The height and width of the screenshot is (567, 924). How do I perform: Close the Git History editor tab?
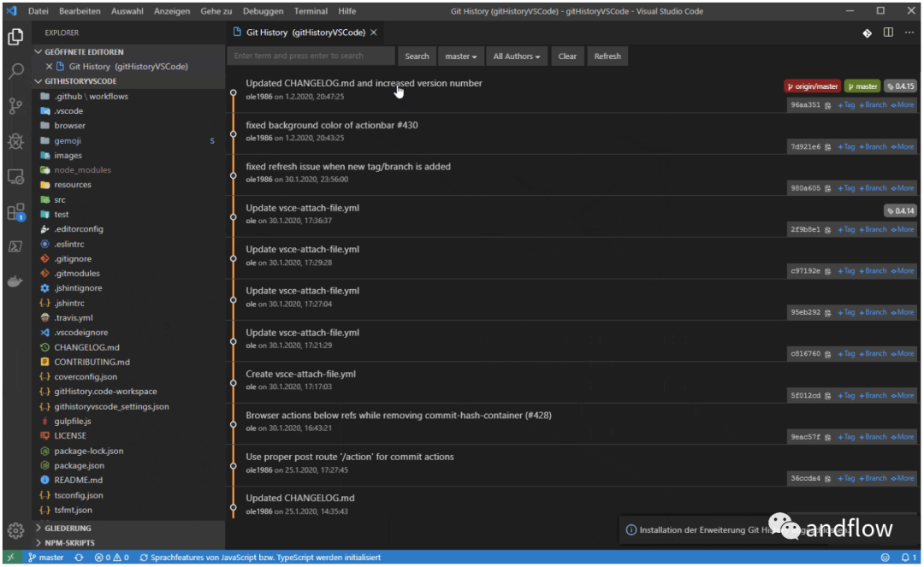tap(374, 32)
